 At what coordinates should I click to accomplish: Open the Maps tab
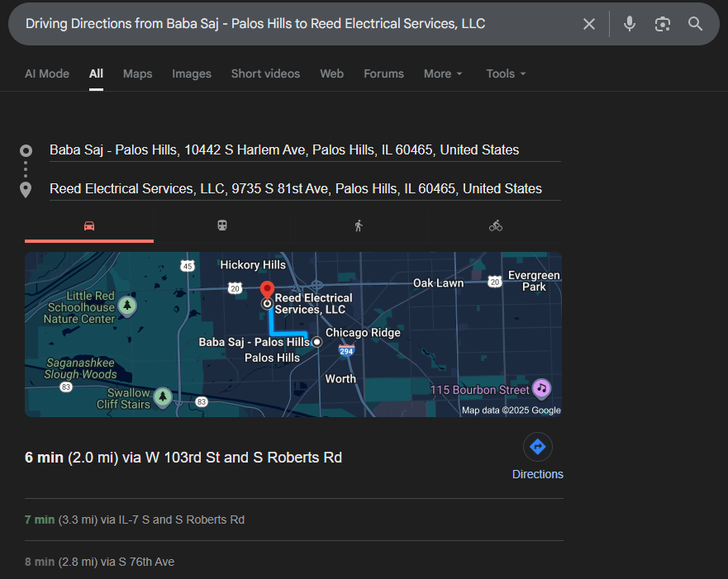137,74
